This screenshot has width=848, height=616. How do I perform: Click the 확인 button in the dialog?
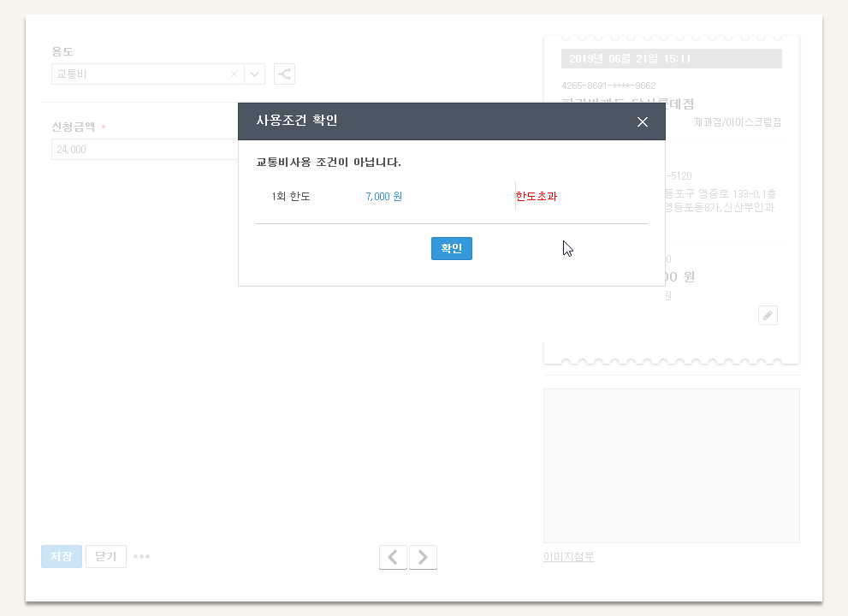pos(452,248)
